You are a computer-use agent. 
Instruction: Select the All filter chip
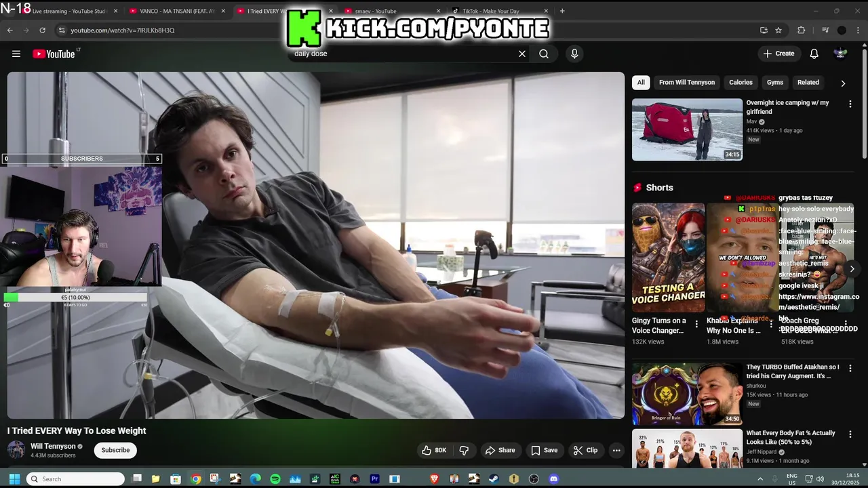641,82
